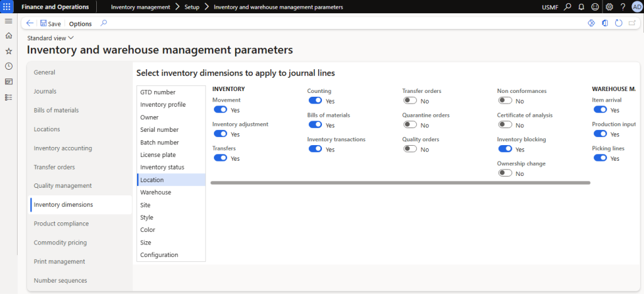Click the Open in Microsoft Office icon
The image size is (644, 294).
point(604,23)
